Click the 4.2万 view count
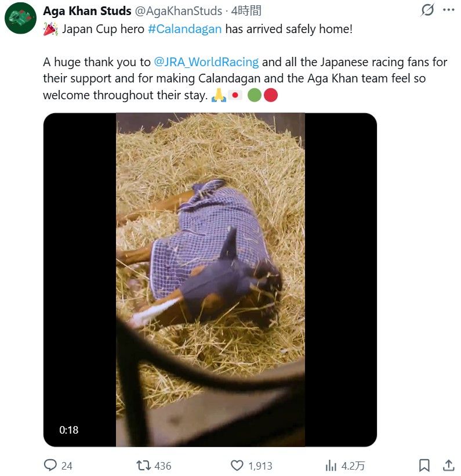Screen dimensions: 461x476 (x=353, y=466)
